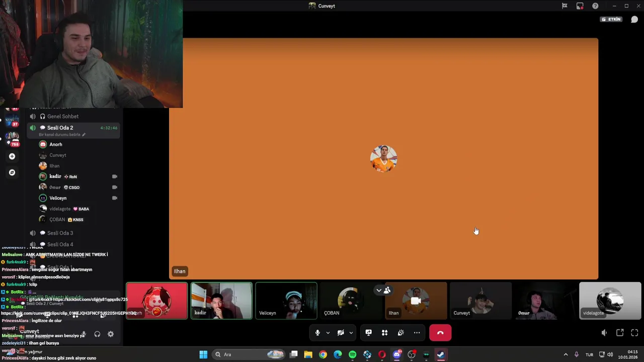
Task: Open Steam from taskbar
Action: click(441, 354)
